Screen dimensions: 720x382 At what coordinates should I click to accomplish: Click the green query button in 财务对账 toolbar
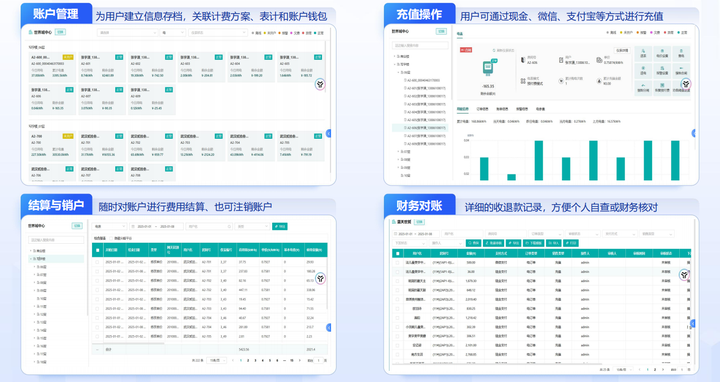coord(473,243)
